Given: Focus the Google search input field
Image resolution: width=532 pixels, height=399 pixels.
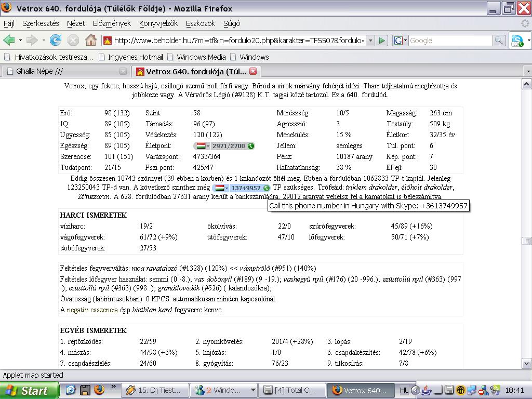Looking at the screenshot, I should pyautogui.click(x=450, y=41).
